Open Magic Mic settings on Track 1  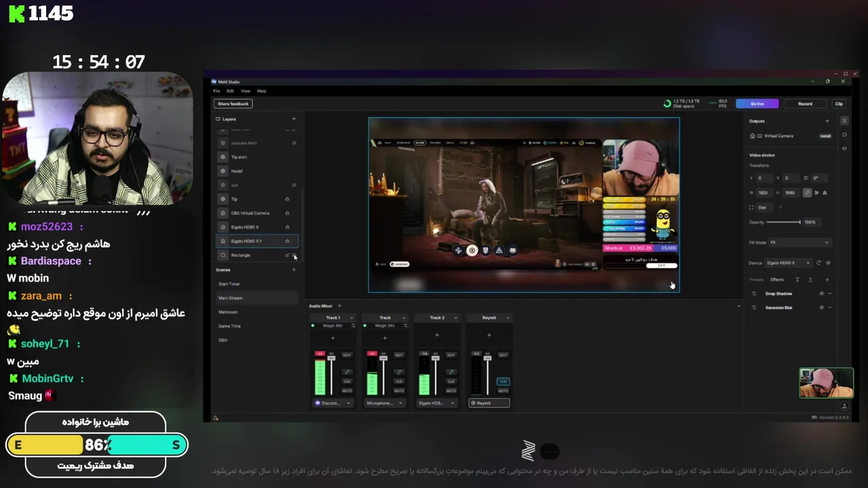[x=353, y=325]
